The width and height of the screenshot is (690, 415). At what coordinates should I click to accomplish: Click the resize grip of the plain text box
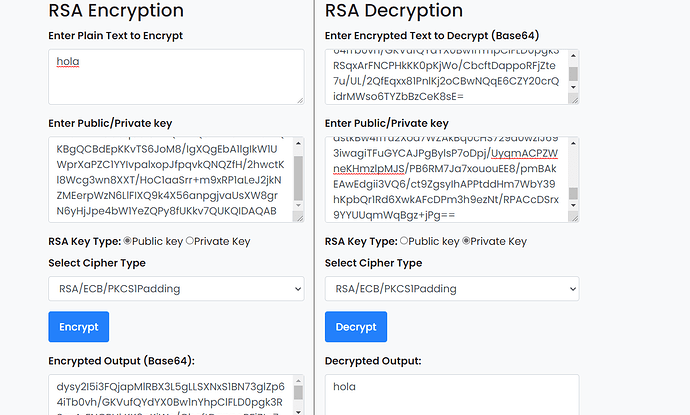[298, 99]
